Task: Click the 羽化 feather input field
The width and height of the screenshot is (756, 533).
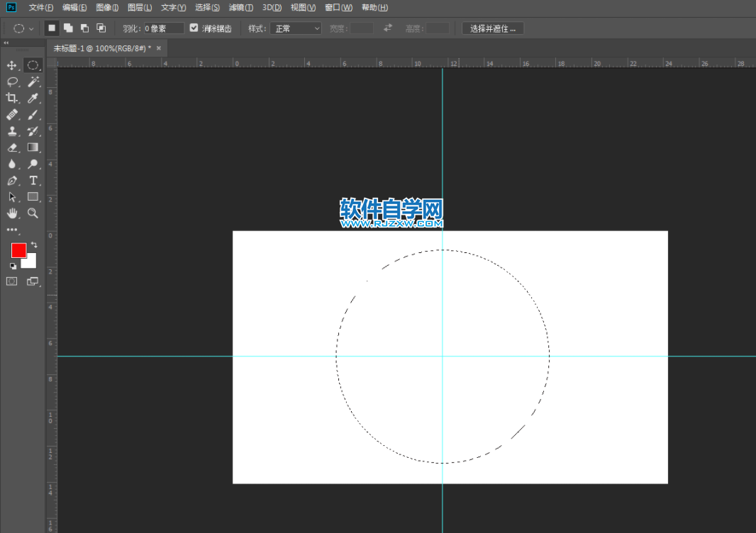Action: [x=163, y=28]
